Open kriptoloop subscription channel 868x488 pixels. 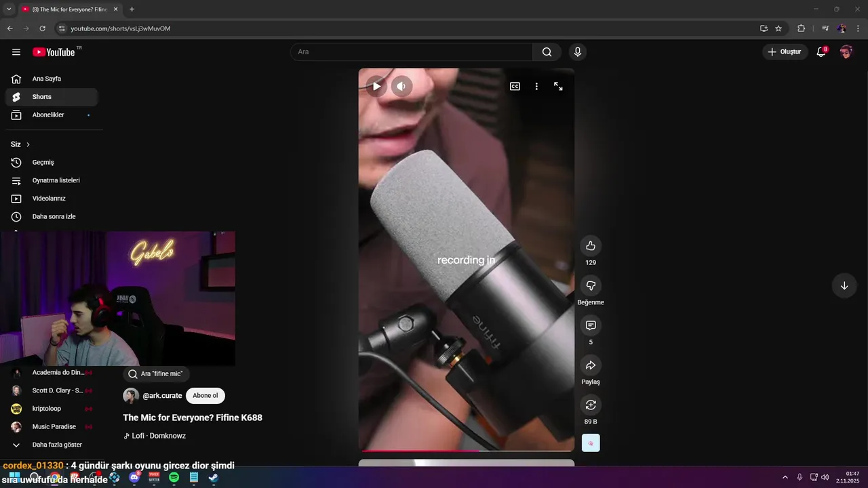coord(52,409)
